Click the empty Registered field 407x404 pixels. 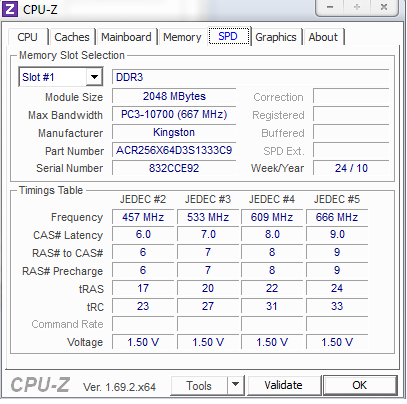351,114
